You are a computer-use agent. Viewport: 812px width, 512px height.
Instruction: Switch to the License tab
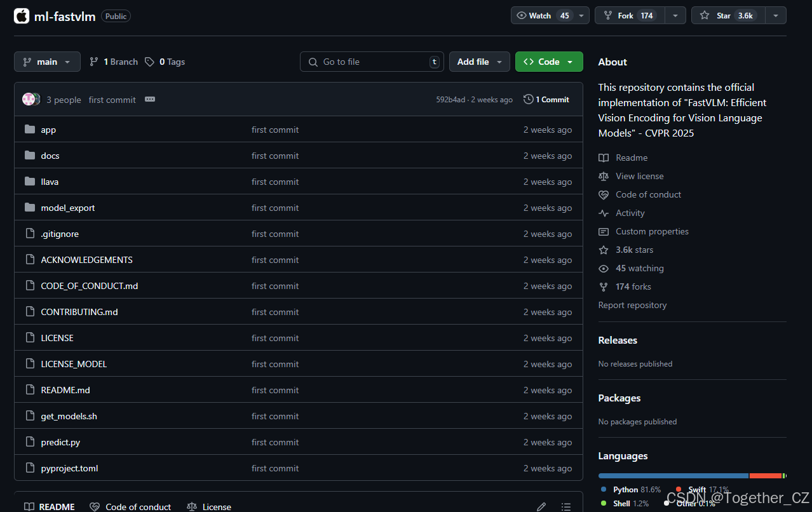coord(209,507)
